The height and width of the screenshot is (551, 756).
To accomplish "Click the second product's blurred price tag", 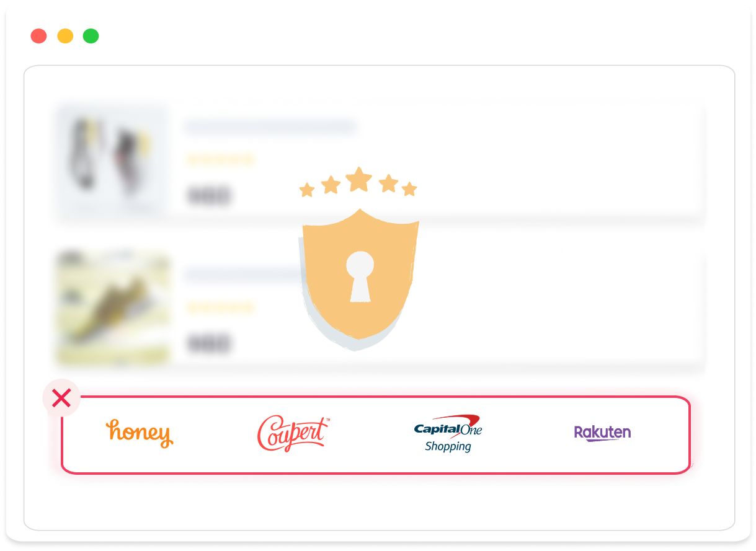I will point(209,343).
